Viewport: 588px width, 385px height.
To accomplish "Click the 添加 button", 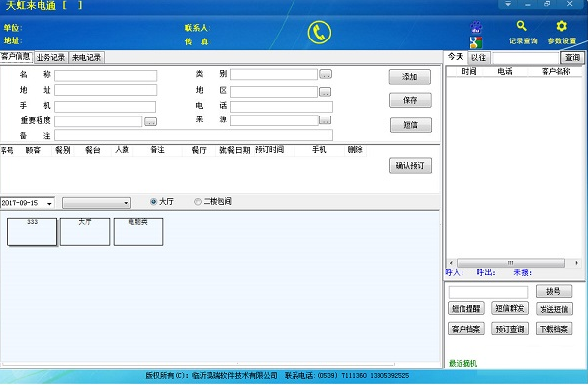I will coord(410,77).
